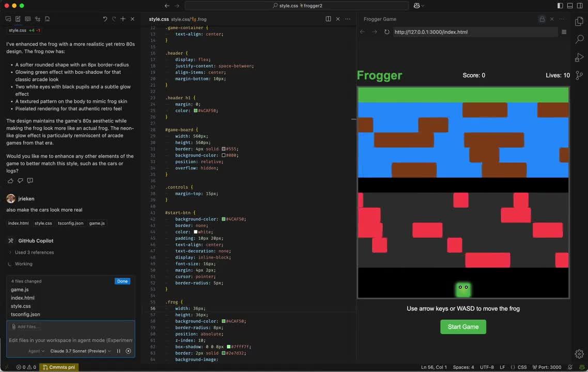
Task: Reload the Frogger preview with the refresh icon
Action: [x=386, y=32]
